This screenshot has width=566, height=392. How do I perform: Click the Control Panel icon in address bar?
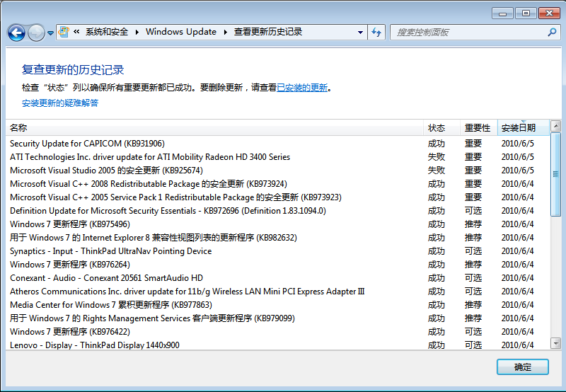click(64, 32)
